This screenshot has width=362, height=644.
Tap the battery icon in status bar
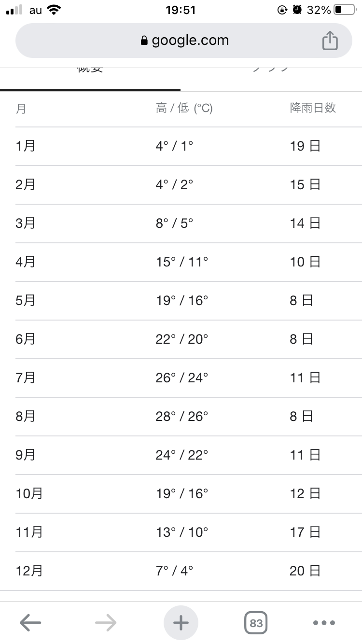pyautogui.click(x=344, y=10)
